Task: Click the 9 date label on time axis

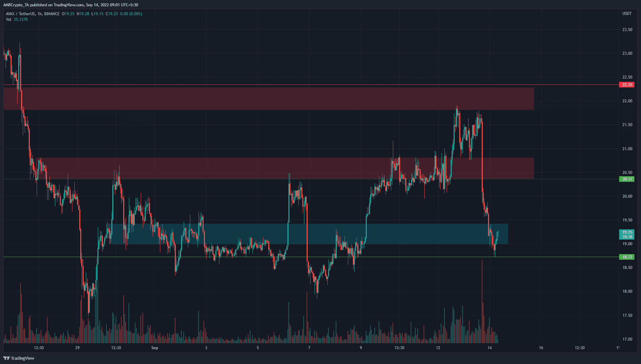Action: tap(361, 348)
